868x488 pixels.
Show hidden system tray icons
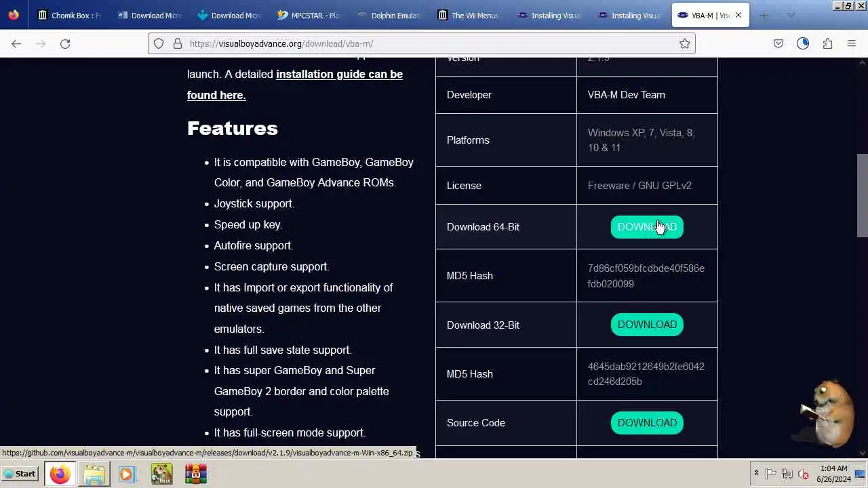click(756, 473)
